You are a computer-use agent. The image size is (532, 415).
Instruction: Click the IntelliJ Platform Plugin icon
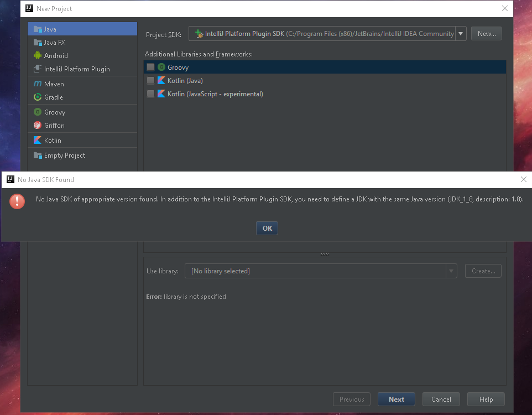pos(38,69)
